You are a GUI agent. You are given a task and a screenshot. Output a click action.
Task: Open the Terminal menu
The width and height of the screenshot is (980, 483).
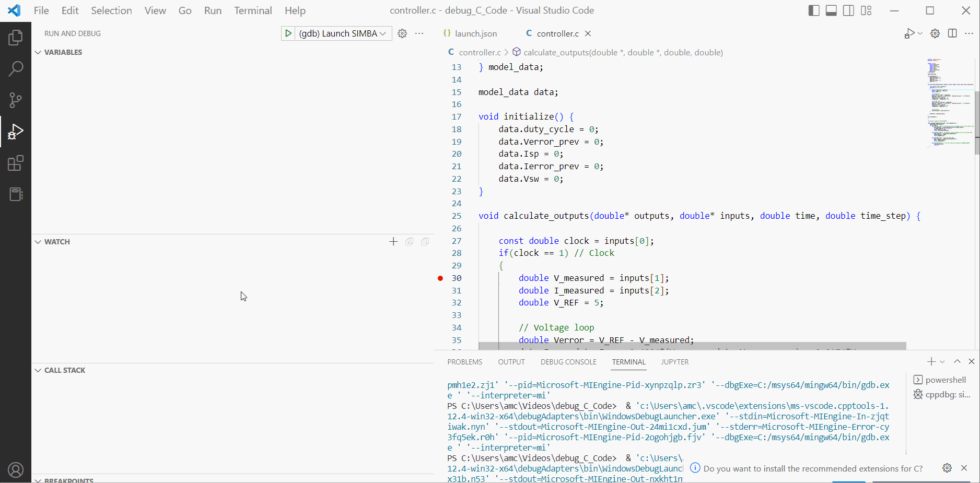[x=253, y=10]
